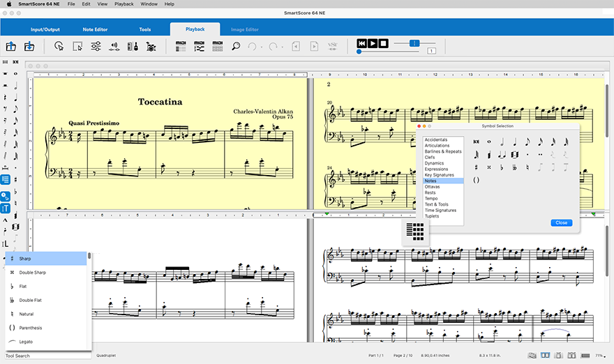614x364 pixels.
Task: Select Sharp in the tool list
Action: tap(46, 258)
